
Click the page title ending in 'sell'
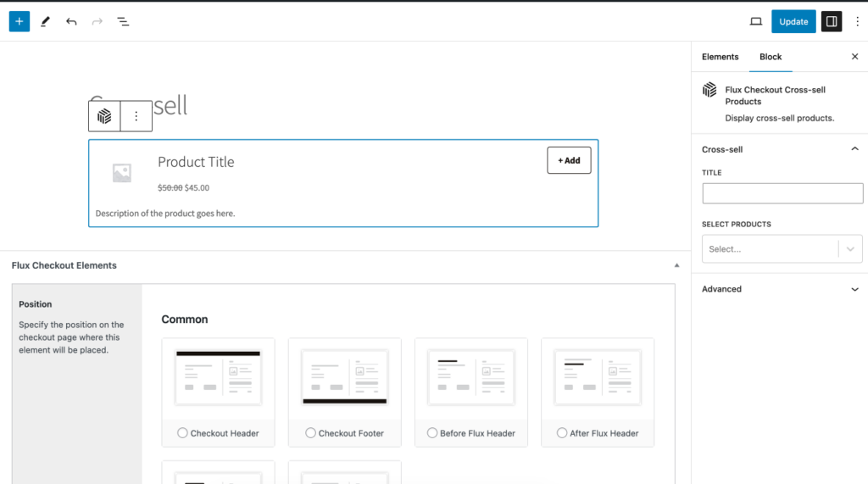tap(170, 105)
